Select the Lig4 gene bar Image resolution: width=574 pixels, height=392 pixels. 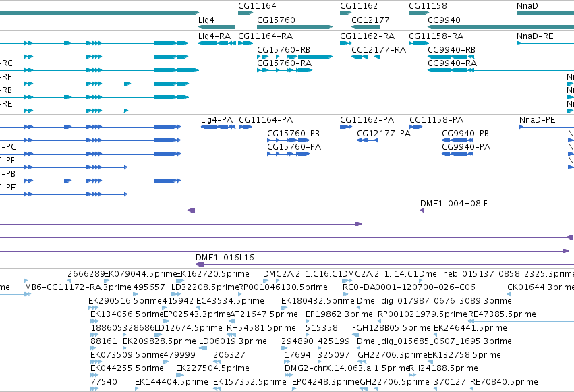217,27
